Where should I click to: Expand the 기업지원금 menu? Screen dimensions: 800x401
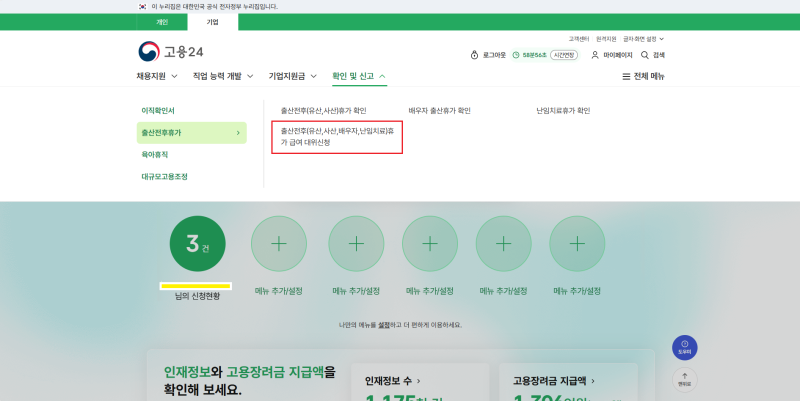click(293, 77)
